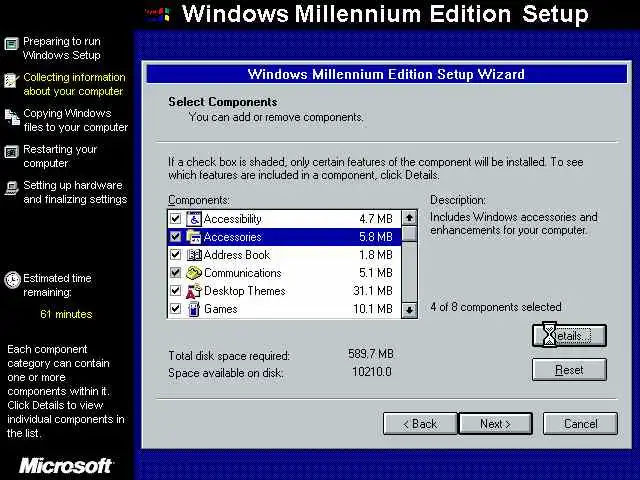Image resolution: width=640 pixels, height=480 pixels.
Task: Click the components list scrollbar thumb
Action: [x=409, y=234]
